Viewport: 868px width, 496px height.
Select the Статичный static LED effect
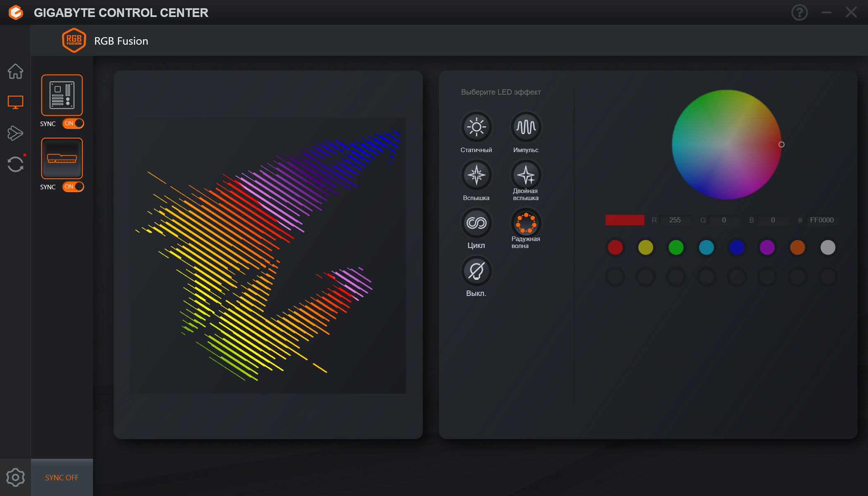[476, 127]
